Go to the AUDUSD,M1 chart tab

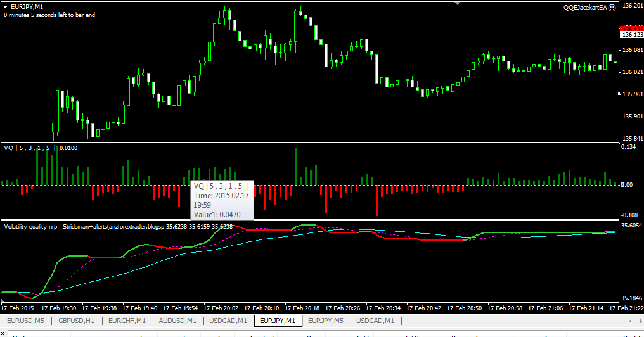pos(177,321)
